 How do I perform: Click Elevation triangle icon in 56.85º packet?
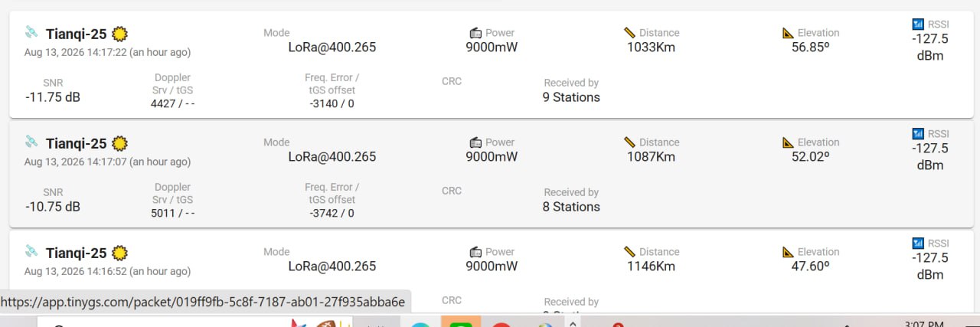click(789, 33)
